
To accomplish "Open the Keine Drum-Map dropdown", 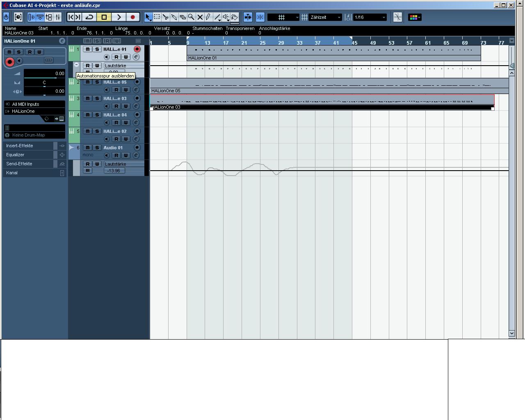I will point(34,135).
